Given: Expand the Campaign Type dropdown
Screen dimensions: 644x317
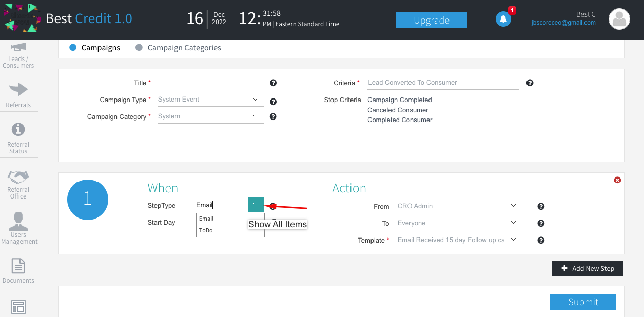Looking at the screenshot, I should pyautogui.click(x=256, y=99).
